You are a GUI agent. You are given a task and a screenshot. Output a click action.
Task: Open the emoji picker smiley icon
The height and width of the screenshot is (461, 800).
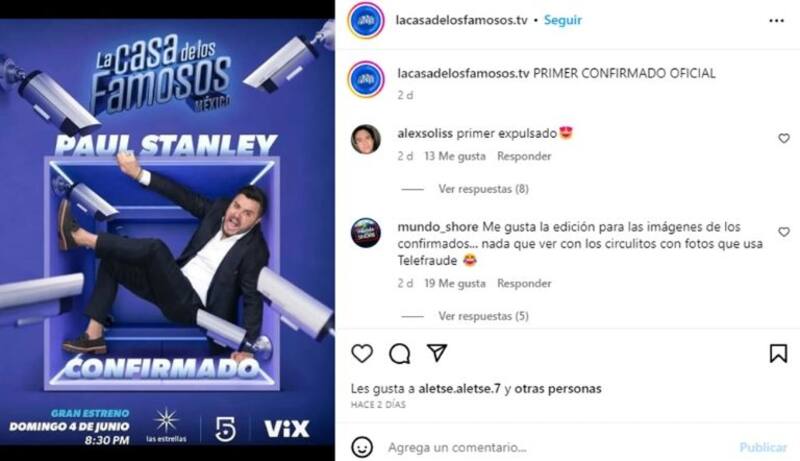[x=362, y=447]
